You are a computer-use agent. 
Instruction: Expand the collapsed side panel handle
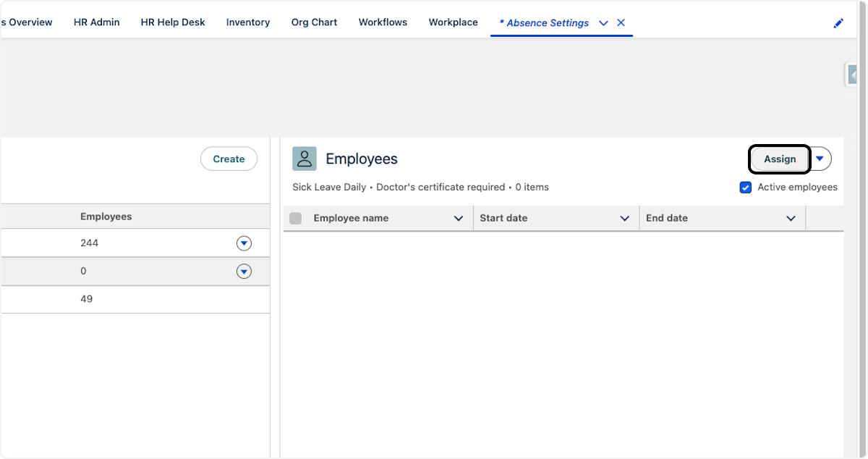852,75
